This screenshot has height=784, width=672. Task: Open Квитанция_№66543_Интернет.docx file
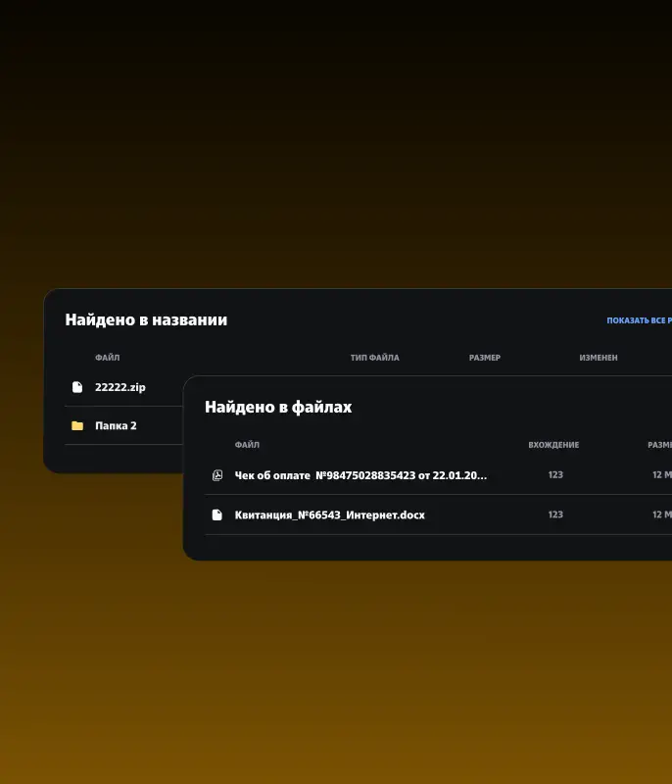(x=330, y=515)
